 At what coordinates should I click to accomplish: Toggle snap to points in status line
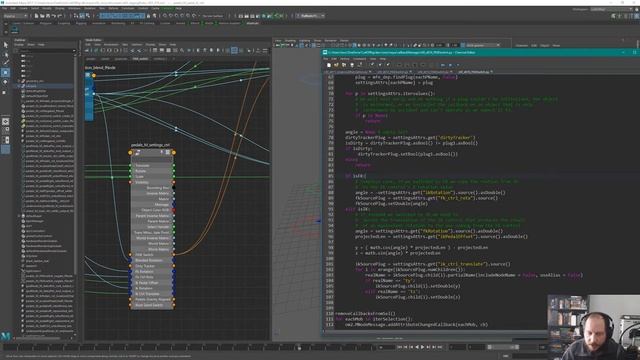pos(177,16)
